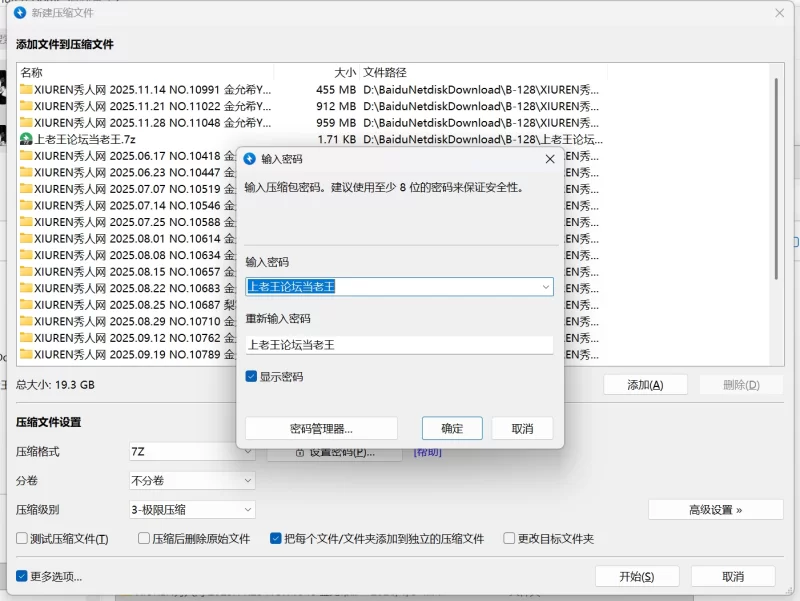800x601 pixels.
Task: Select folder icon of NO.10991 row
Action: click(x=26, y=90)
